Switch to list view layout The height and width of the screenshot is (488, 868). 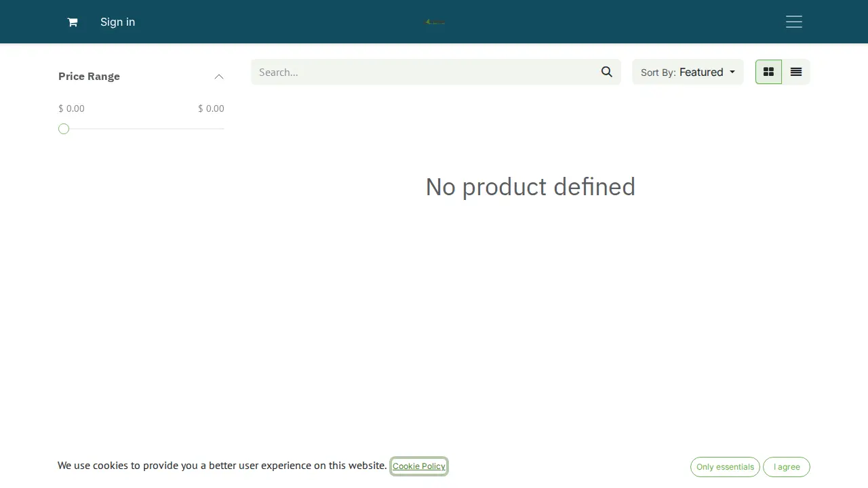(796, 72)
